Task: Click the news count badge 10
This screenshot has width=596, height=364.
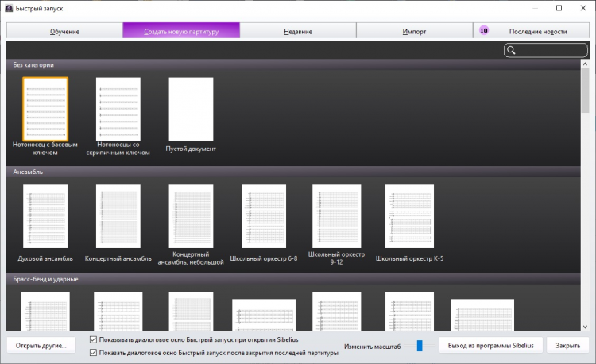Action: [x=484, y=30]
